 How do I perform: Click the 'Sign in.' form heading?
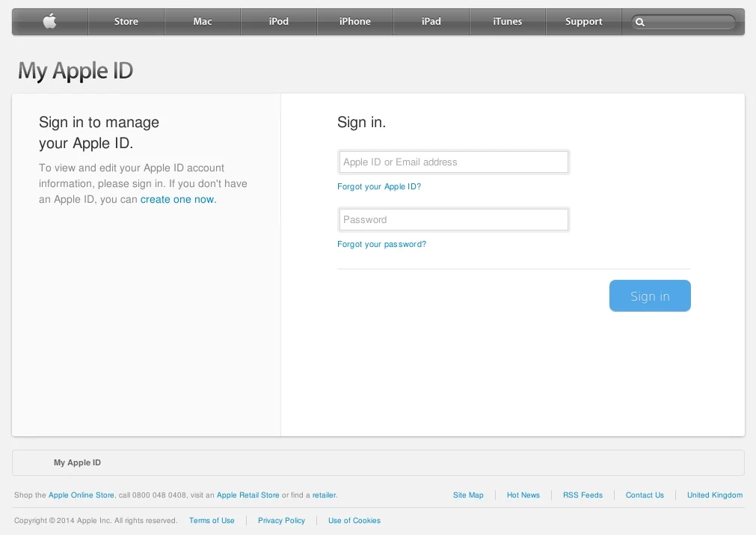click(362, 122)
